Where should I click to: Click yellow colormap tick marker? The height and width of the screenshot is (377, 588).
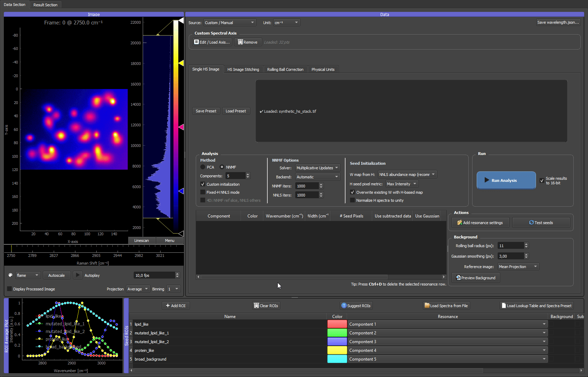pos(181,63)
